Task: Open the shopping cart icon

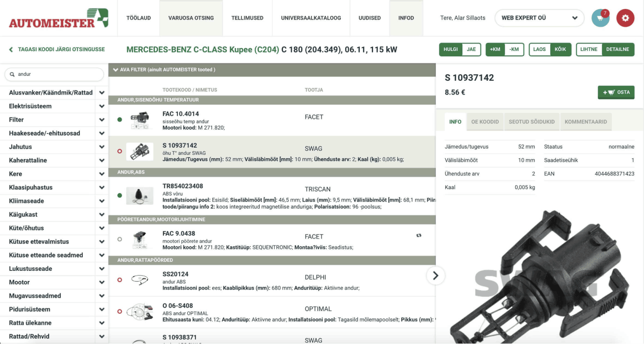Action: pos(600,18)
